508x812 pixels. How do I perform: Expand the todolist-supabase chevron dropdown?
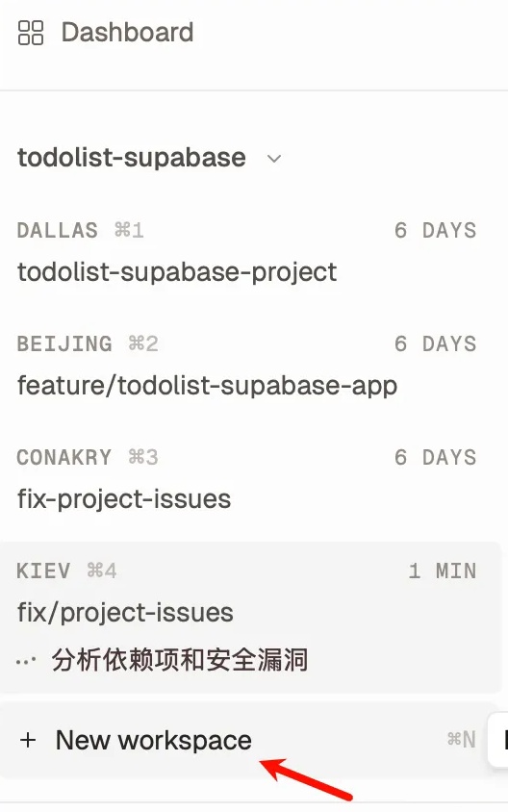[274, 159]
